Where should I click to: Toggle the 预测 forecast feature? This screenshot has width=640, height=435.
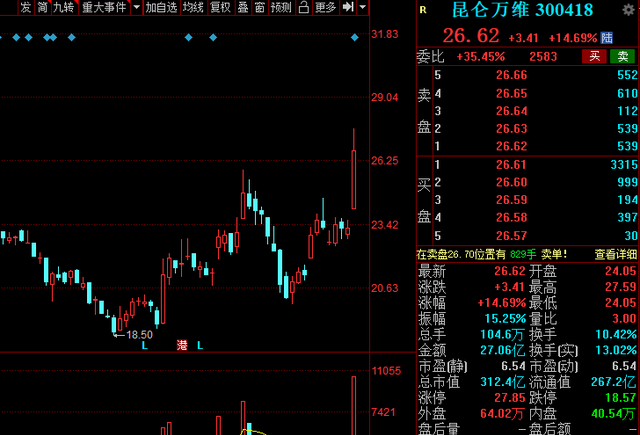tap(281, 7)
